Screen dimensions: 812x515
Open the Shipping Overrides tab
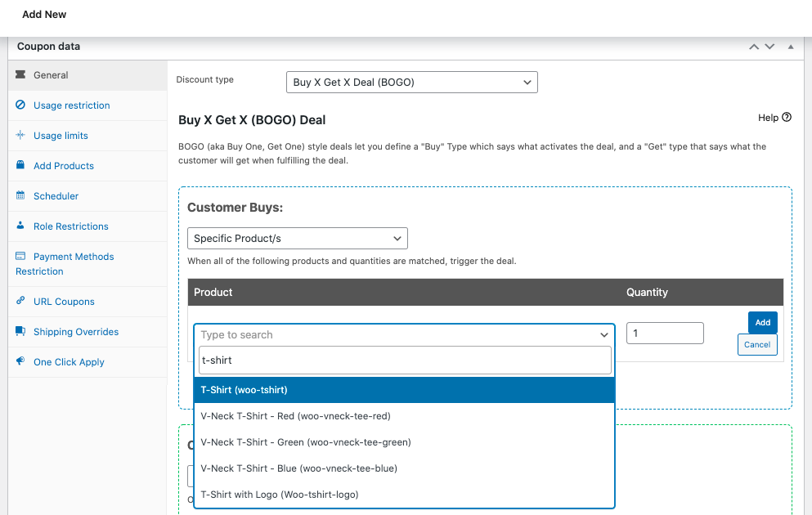(87, 332)
